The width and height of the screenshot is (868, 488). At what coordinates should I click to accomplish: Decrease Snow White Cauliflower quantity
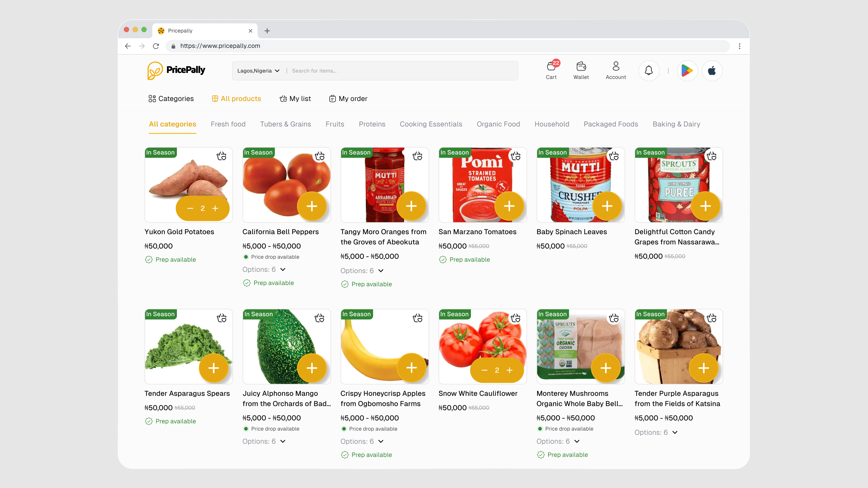[485, 371]
